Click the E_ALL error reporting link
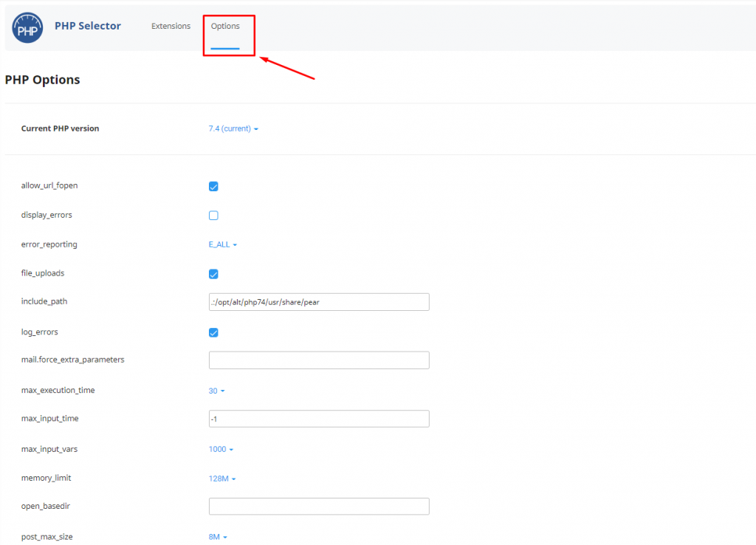756x545 pixels. click(219, 244)
